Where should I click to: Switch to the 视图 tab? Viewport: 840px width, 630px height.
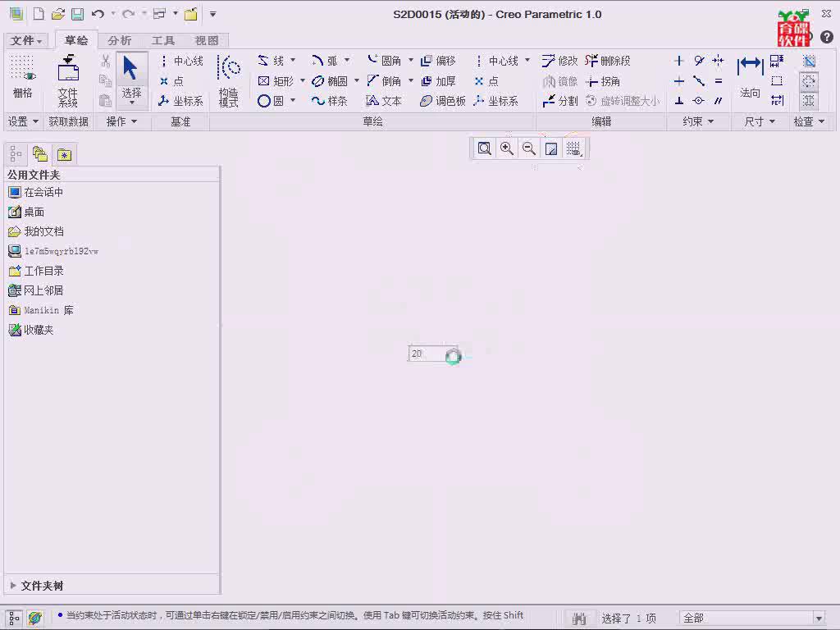[207, 40]
